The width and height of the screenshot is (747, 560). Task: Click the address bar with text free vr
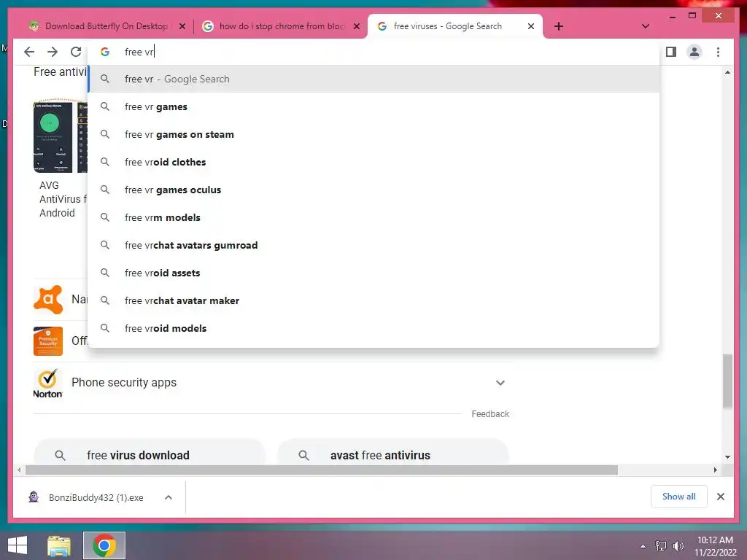pos(374,52)
